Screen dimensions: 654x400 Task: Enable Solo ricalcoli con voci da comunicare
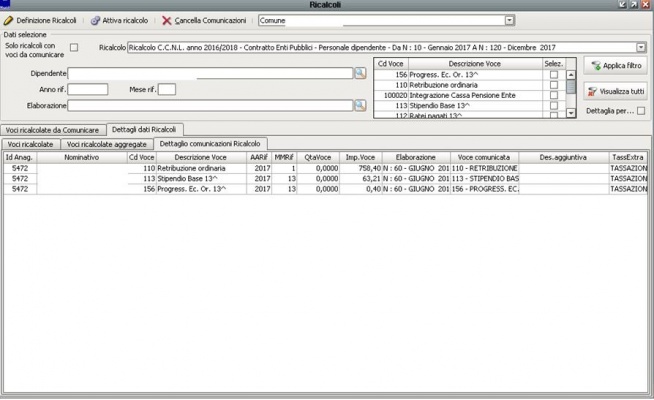pyautogui.click(x=74, y=48)
